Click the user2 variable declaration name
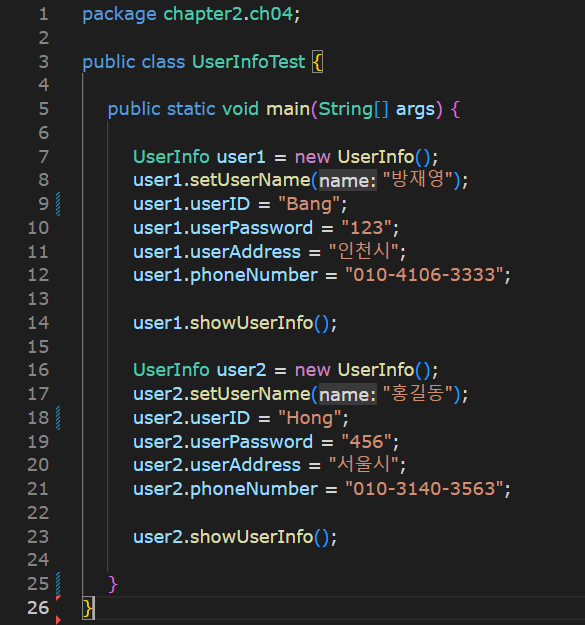The image size is (585, 625). coord(241,370)
